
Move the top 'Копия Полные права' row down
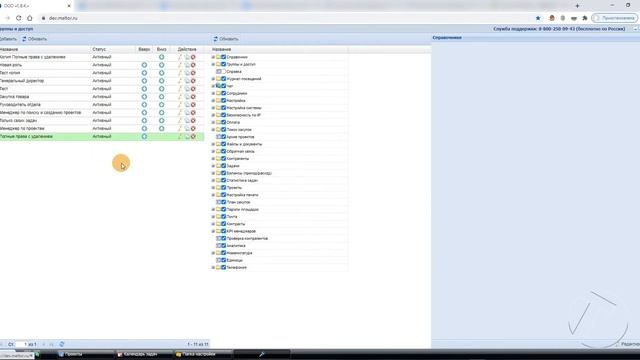coord(162,57)
